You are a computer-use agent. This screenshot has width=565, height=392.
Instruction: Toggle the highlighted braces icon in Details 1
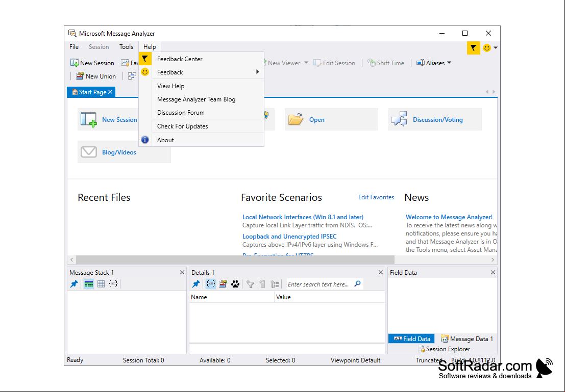tap(211, 284)
